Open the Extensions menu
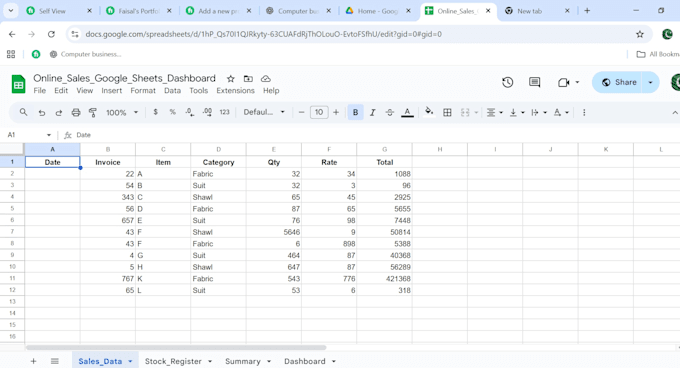This screenshot has width=680, height=368. 235,91
